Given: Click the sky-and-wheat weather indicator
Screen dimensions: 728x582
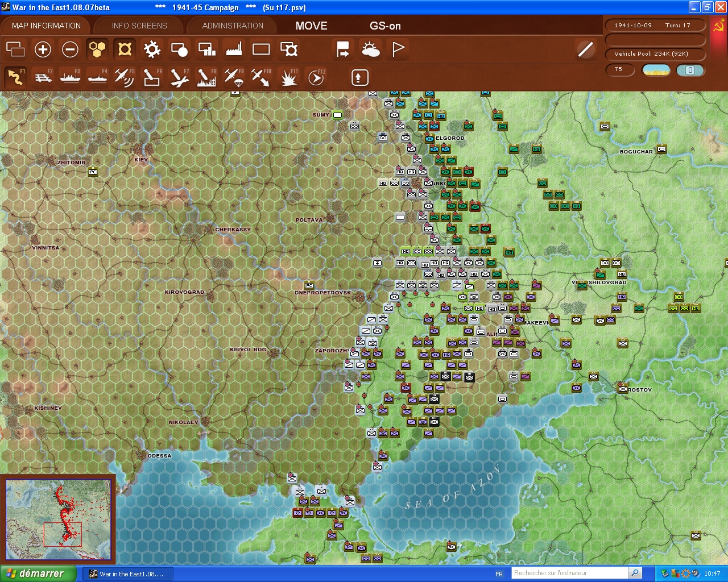Looking at the screenshot, I should pos(656,70).
